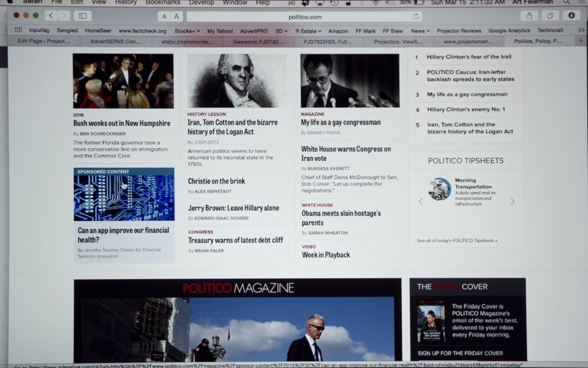
Task: Click the Morning Transportation tipsheet icon
Action: pyautogui.click(x=439, y=189)
